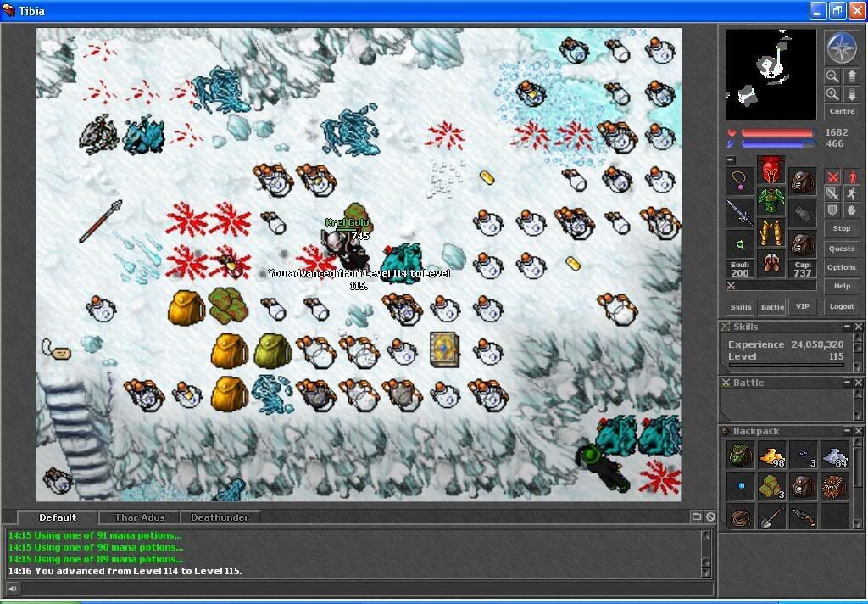Zoom in the minimap
This screenshot has height=604, width=868.
pyautogui.click(x=832, y=93)
